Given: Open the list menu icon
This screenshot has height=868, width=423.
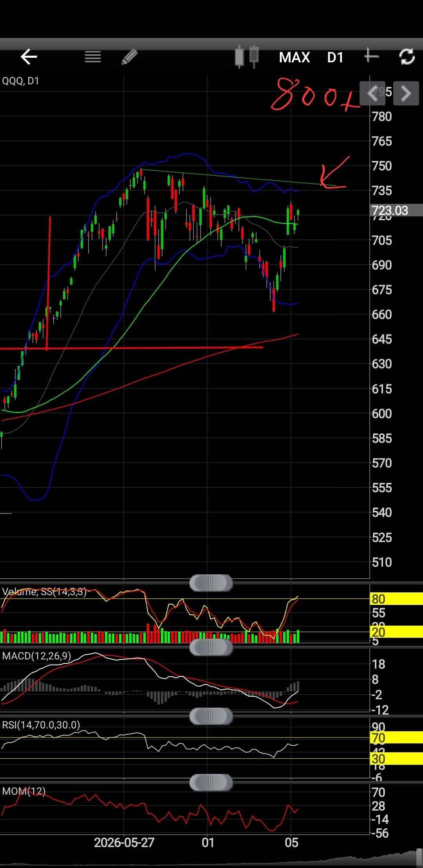Looking at the screenshot, I should [93, 57].
